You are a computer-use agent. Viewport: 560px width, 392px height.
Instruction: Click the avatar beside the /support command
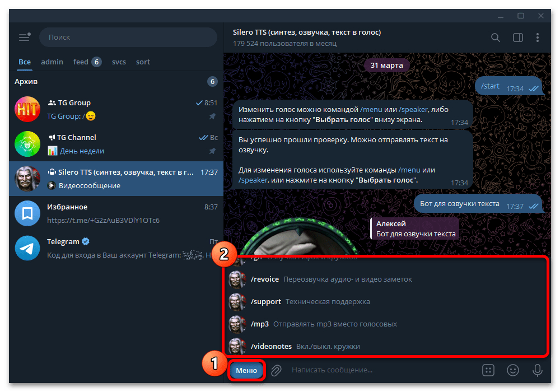(237, 302)
